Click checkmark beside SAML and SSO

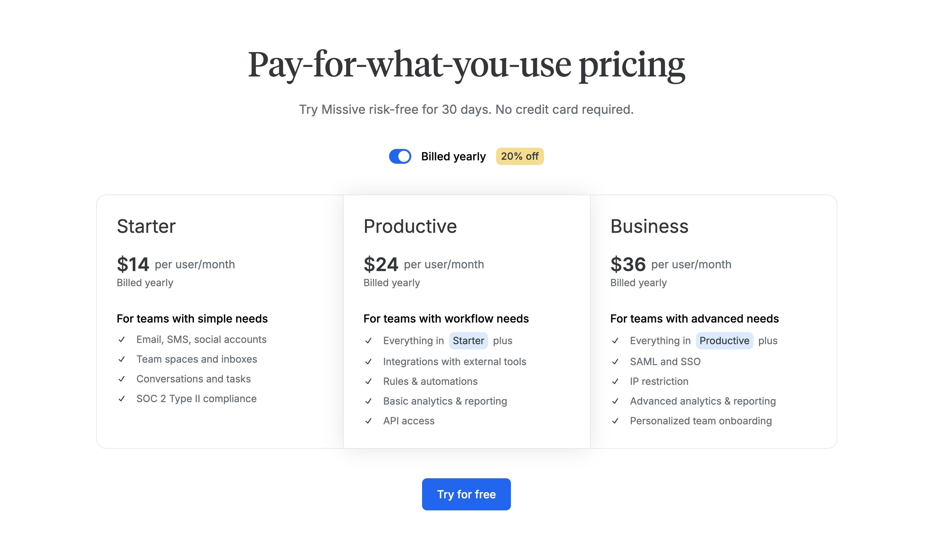coord(615,362)
